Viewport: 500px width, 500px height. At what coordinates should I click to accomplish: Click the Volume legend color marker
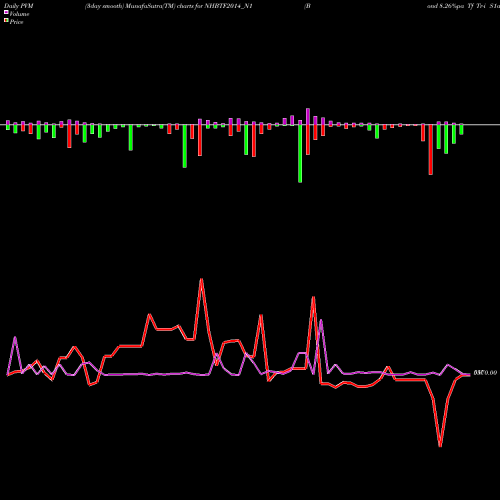pos(6,12)
